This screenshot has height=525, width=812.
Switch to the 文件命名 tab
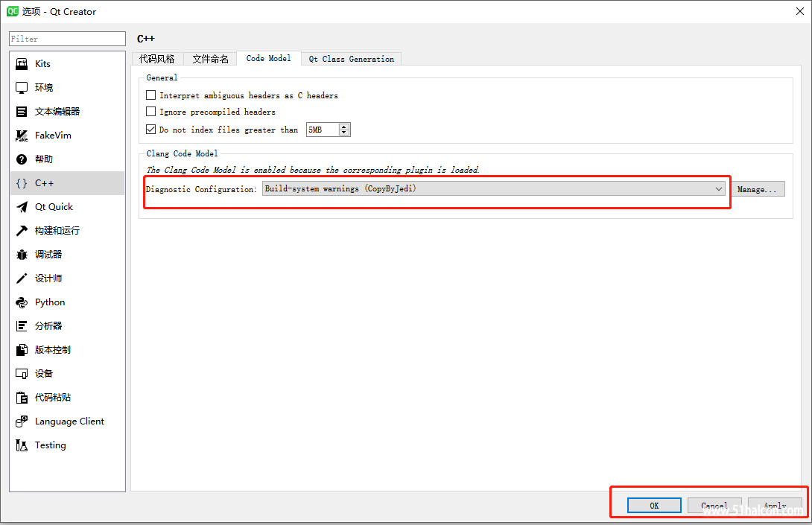pos(210,59)
